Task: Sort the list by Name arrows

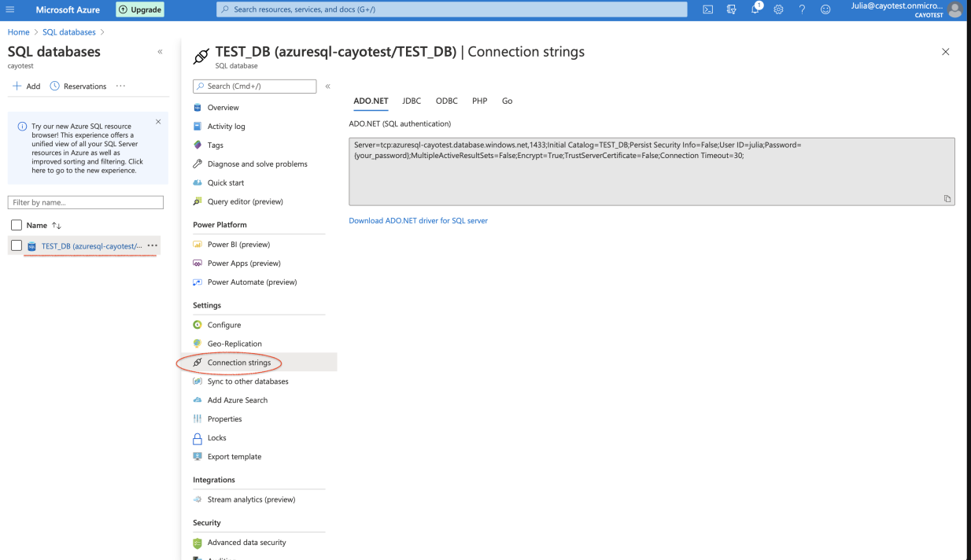Action: (56, 226)
